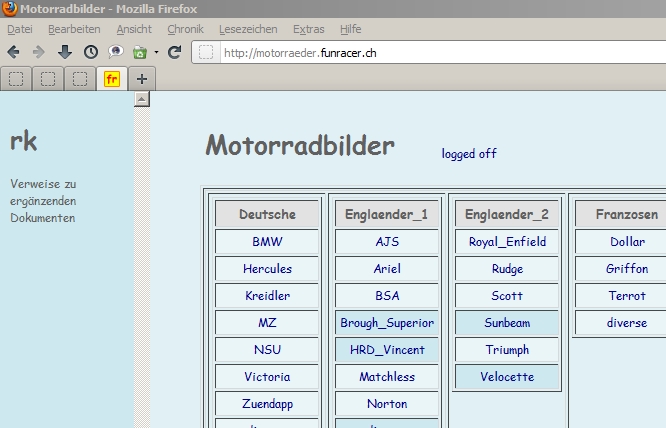Open the Victoria link

coord(267,377)
